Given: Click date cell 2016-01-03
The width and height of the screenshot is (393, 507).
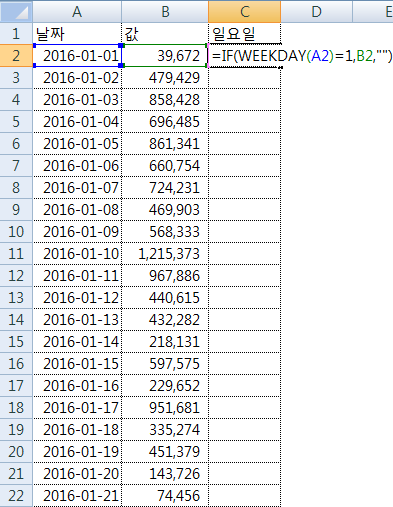Looking at the screenshot, I should [77, 100].
